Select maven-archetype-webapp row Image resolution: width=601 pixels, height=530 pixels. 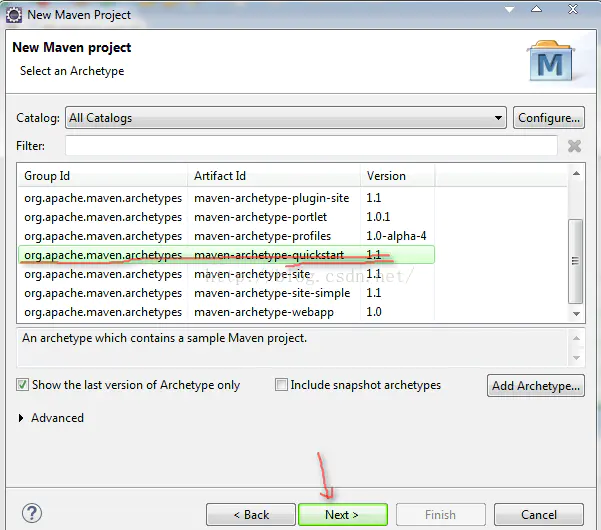[226, 312]
